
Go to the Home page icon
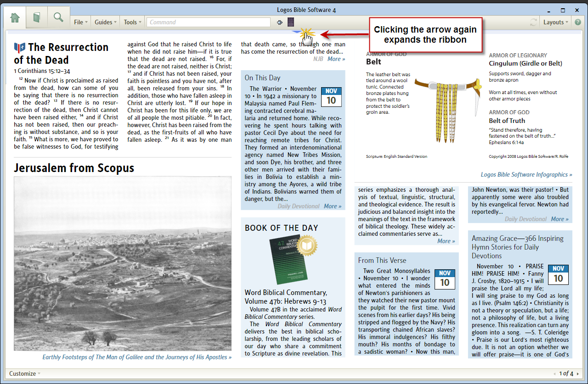(x=15, y=18)
